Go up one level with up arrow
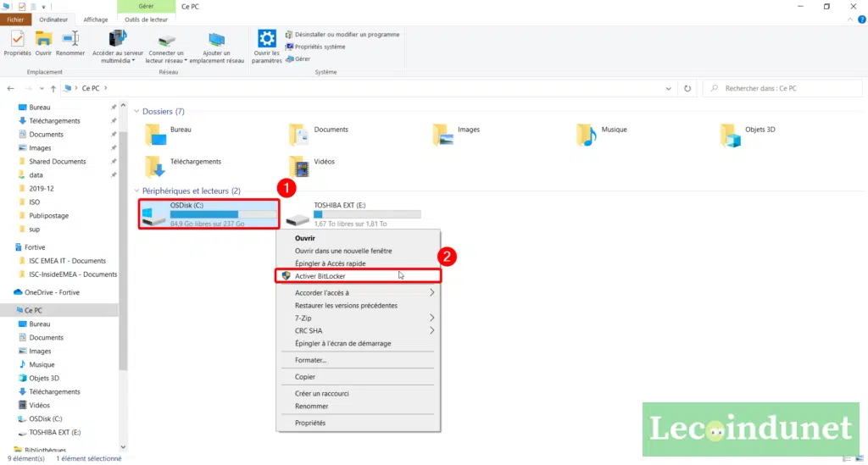Image resolution: width=868 pixels, height=465 pixels. click(x=53, y=88)
